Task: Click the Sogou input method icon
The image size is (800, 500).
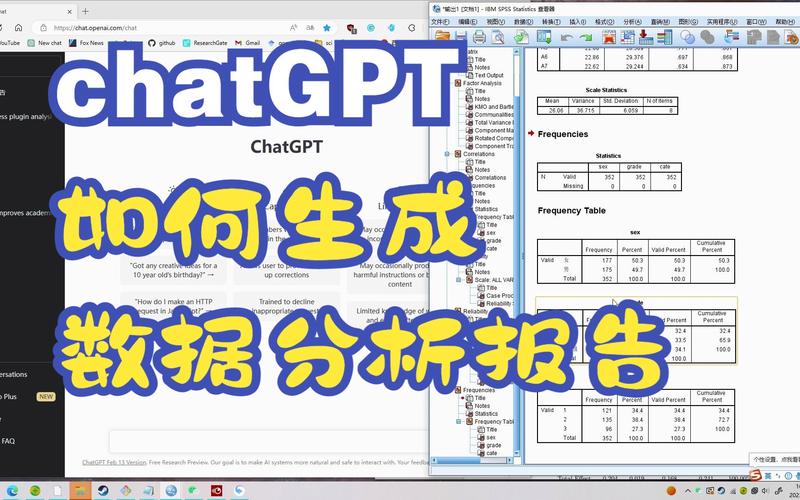Action: pyautogui.click(x=756, y=475)
